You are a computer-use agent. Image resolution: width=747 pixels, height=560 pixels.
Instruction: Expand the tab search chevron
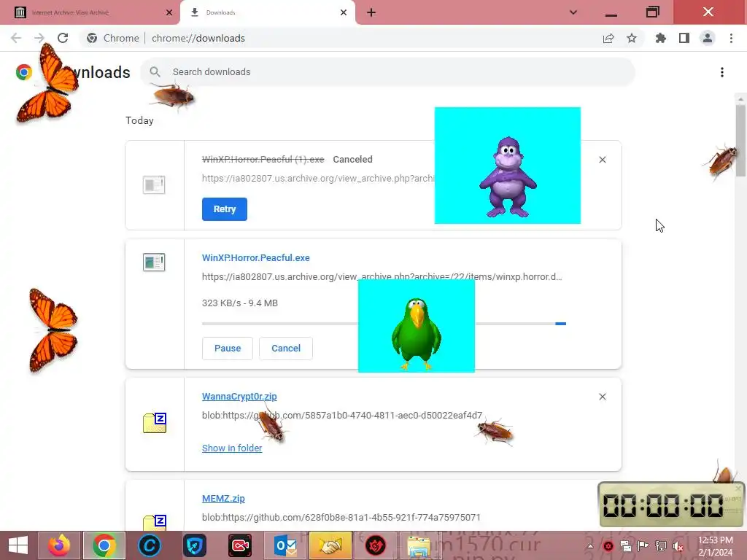pos(573,12)
